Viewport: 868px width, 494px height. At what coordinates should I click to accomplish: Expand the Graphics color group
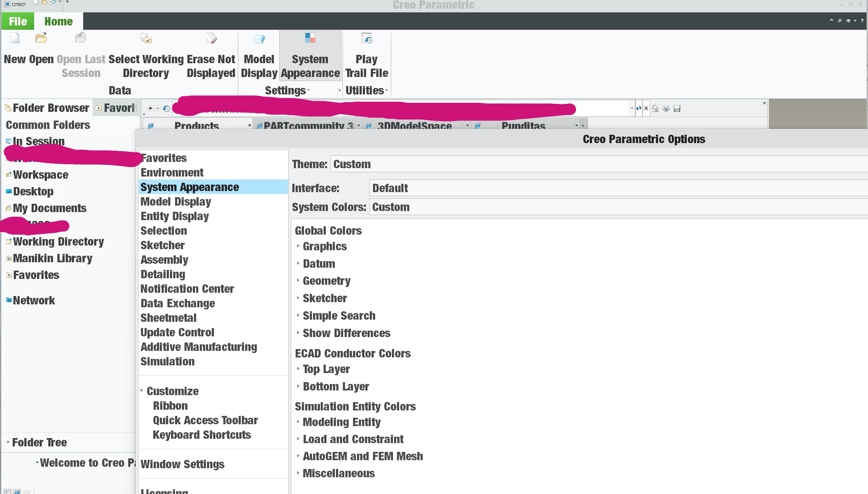click(x=298, y=246)
